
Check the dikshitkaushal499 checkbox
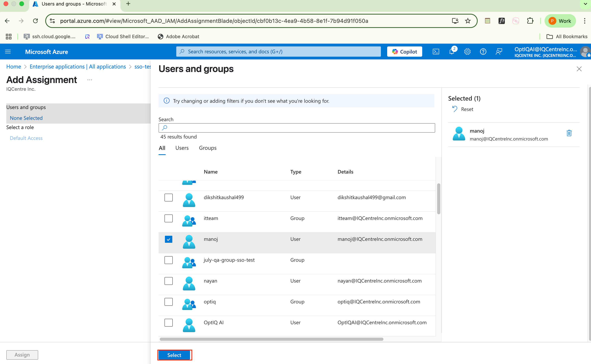click(169, 197)
